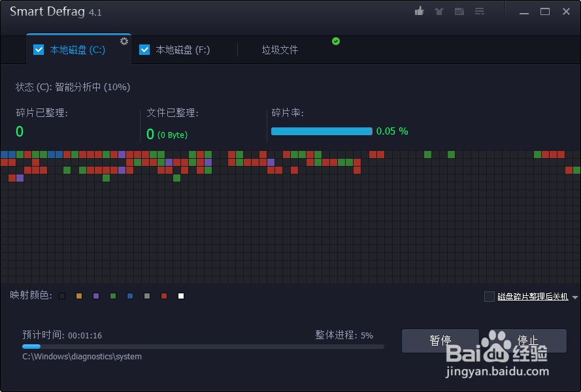Image resolution: width=581 pixels, height=392 pixels.
Task: Switch to the 本地磁盘 (F:) tab
Action: pyautogui.click(x=183, y=50)
